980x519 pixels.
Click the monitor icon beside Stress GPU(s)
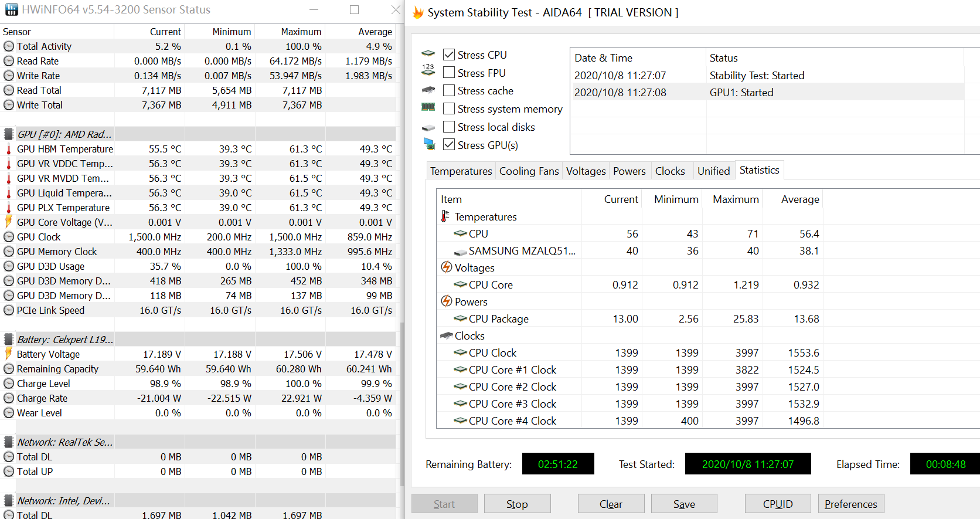429,144
